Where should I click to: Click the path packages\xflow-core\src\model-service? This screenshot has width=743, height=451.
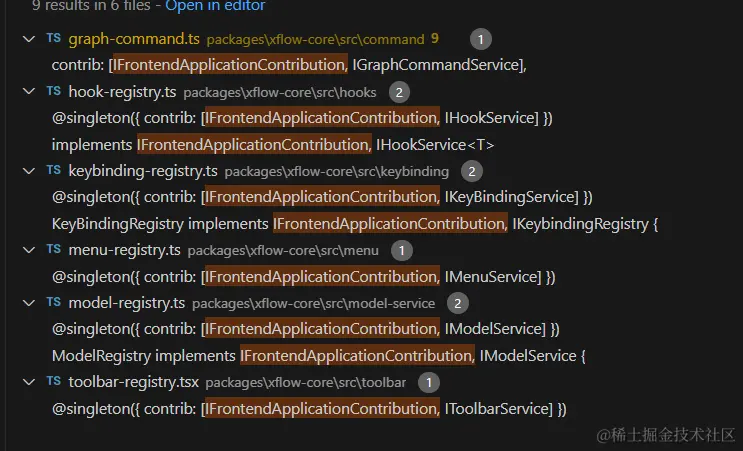314,304
